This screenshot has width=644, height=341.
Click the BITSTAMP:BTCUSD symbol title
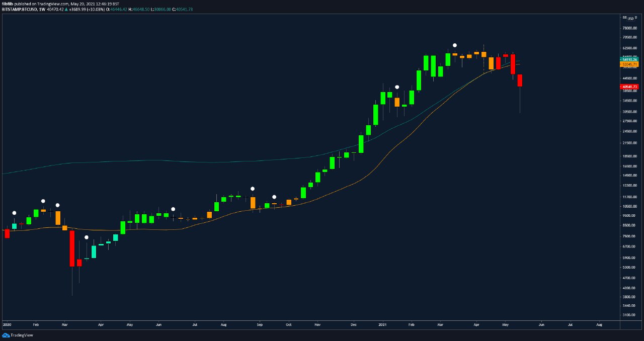pos(19,9)
